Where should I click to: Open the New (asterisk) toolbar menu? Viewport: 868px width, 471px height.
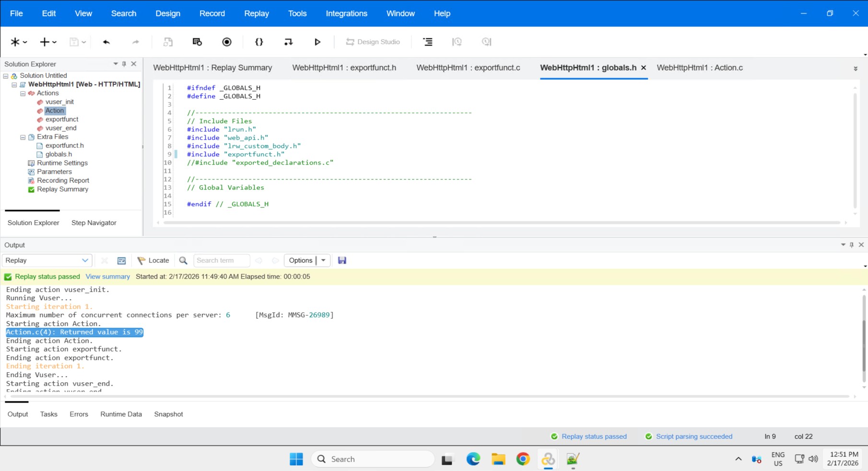point(19,42)
